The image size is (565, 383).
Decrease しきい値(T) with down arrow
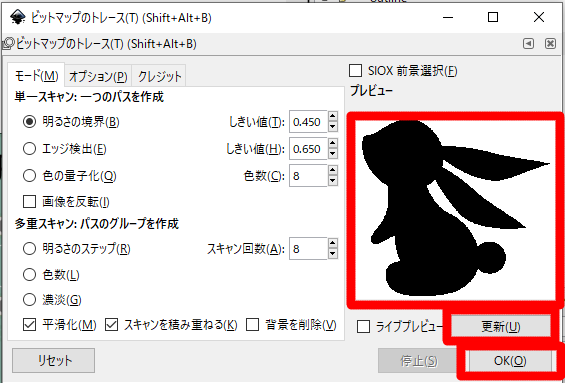[x=333, y=127]
